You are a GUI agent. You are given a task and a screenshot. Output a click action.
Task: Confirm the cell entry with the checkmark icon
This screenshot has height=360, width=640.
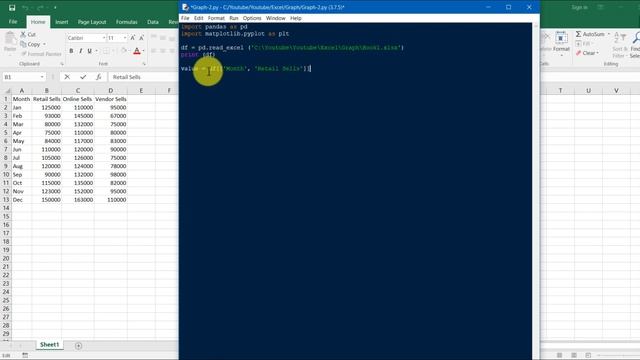tap(83, 77)
